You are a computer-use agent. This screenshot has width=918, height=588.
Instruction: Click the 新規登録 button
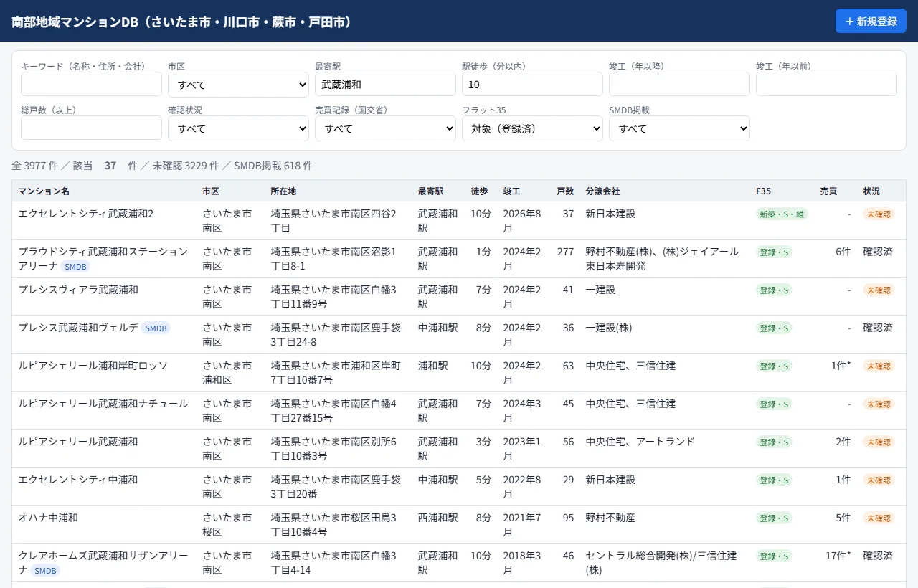(871, 21)
